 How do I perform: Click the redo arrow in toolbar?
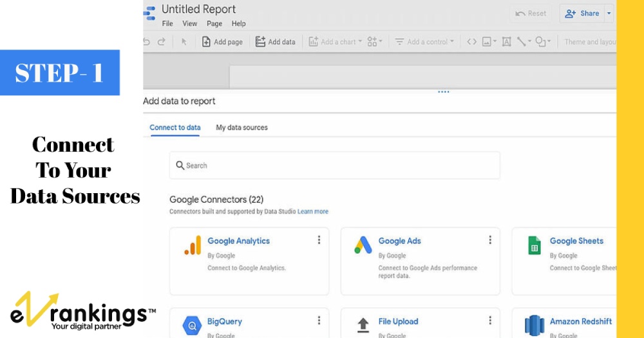pos(161,42)
